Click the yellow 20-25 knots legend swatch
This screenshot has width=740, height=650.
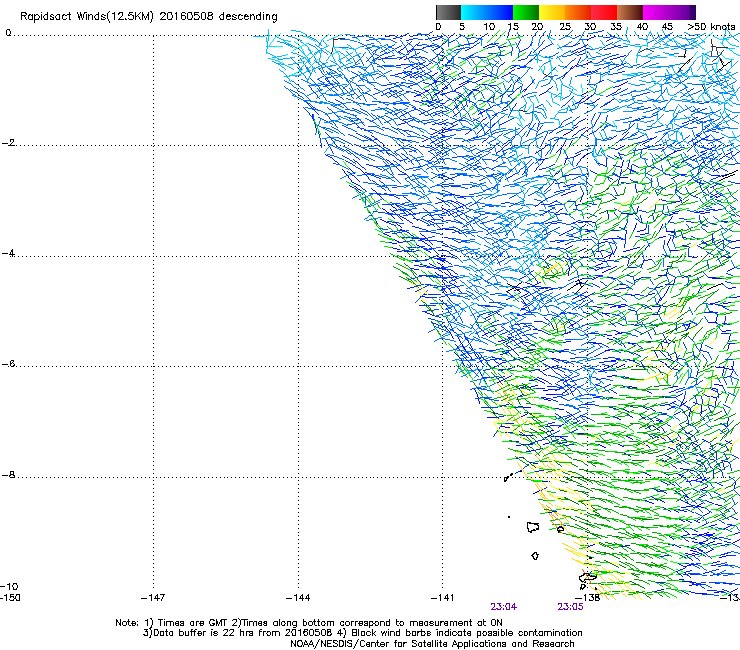[x=552, y=12]
